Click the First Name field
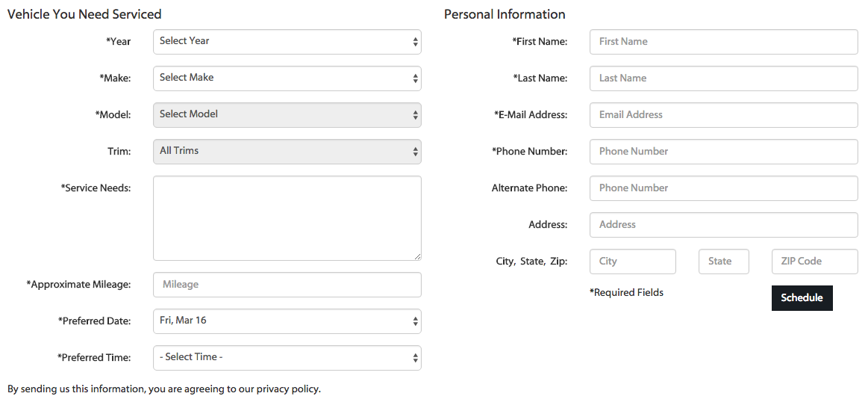 click(723, 42)
